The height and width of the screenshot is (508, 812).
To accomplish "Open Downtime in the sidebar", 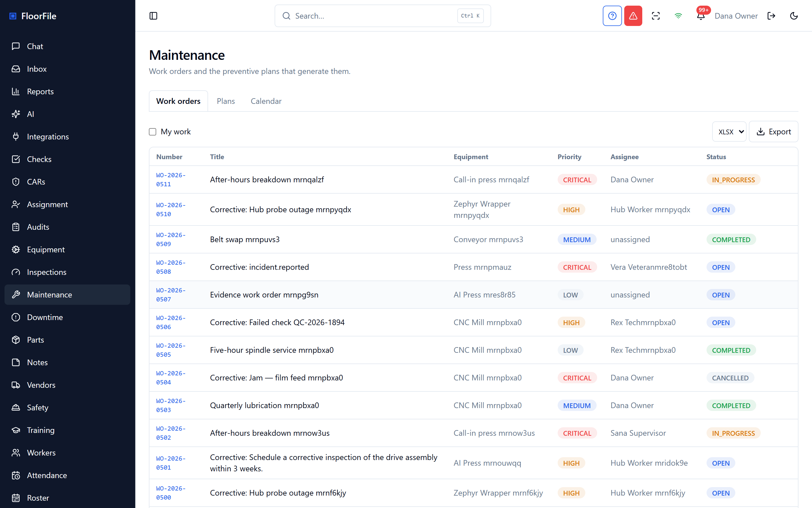I will pos(67,317).
